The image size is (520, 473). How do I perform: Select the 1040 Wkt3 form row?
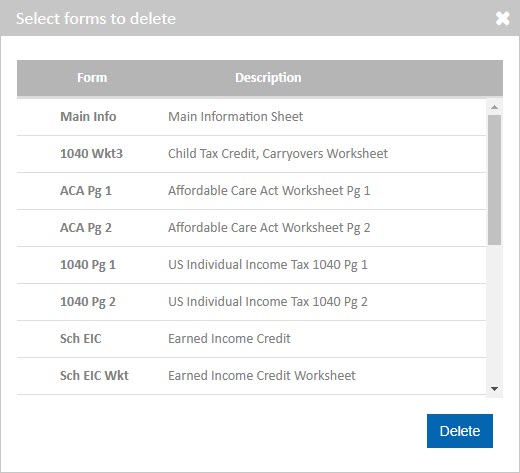[251, 154]
